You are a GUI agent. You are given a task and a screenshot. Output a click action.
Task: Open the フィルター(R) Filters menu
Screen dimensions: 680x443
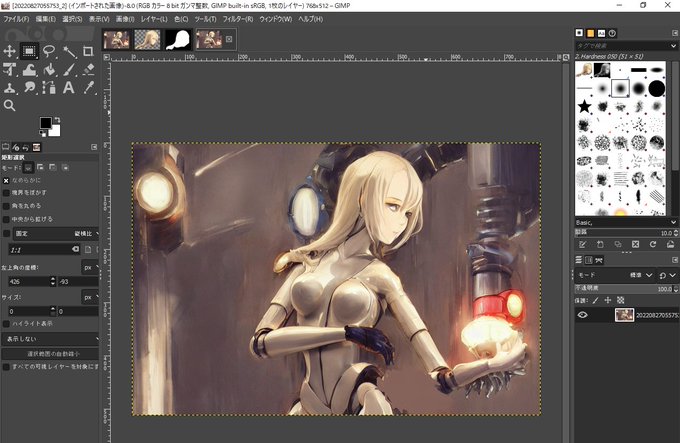pyautogui.click(x=238, y=19)
